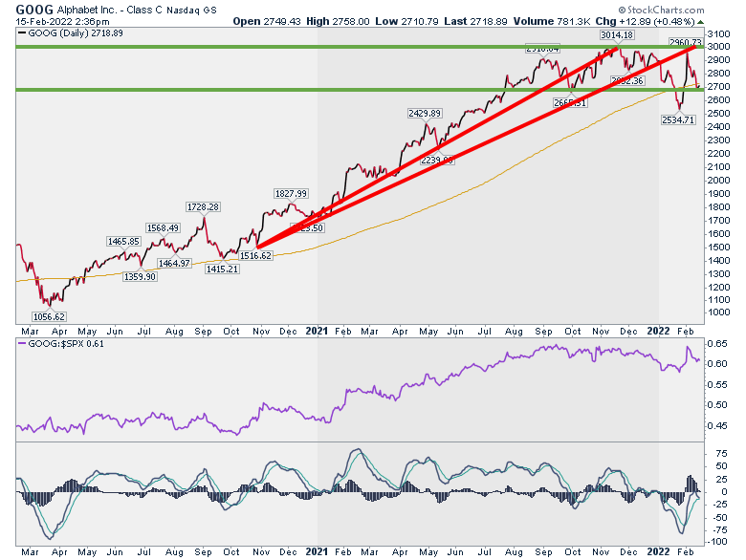Click the 1728.28 price label
Image resolution: width=746 pixels, height=560 pixels.
click(203, 206)
